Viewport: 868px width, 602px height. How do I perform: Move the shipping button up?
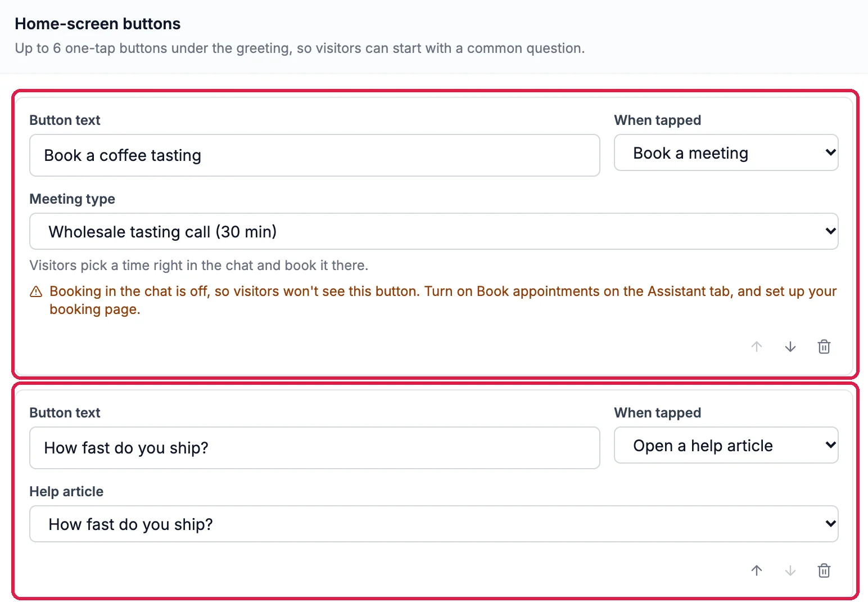click(x=757, y=570)
